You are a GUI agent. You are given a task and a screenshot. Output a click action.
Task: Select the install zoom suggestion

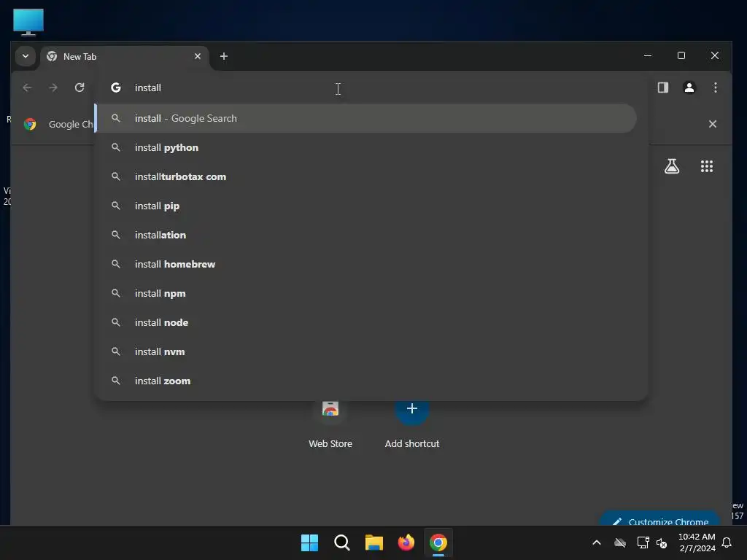point(366,381)
